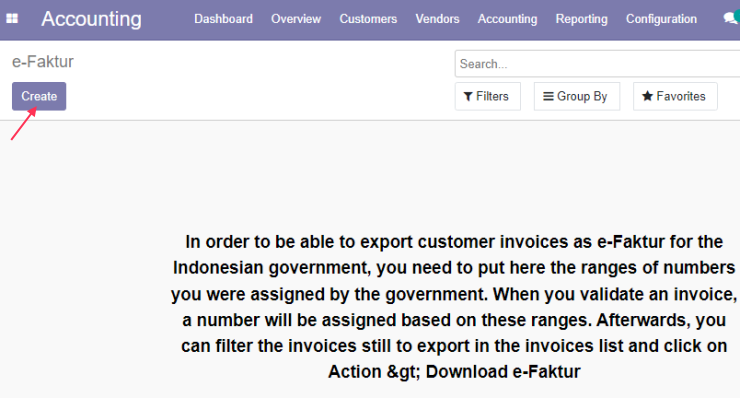
Task: Click the Accounting app title
Action: point(91,19)
